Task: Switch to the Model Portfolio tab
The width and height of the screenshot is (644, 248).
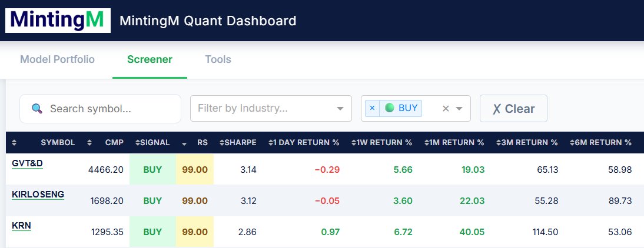Action: 58,59
